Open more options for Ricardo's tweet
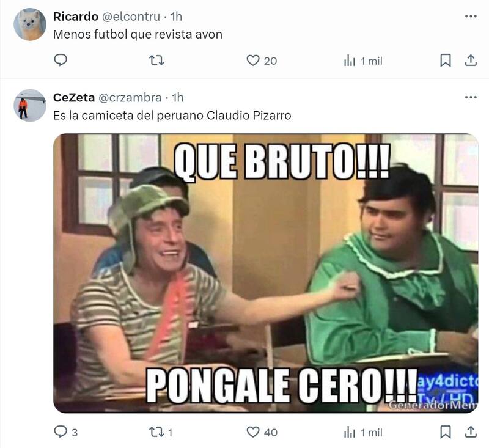This screenshot has width=489, height=448. [471, 17]
